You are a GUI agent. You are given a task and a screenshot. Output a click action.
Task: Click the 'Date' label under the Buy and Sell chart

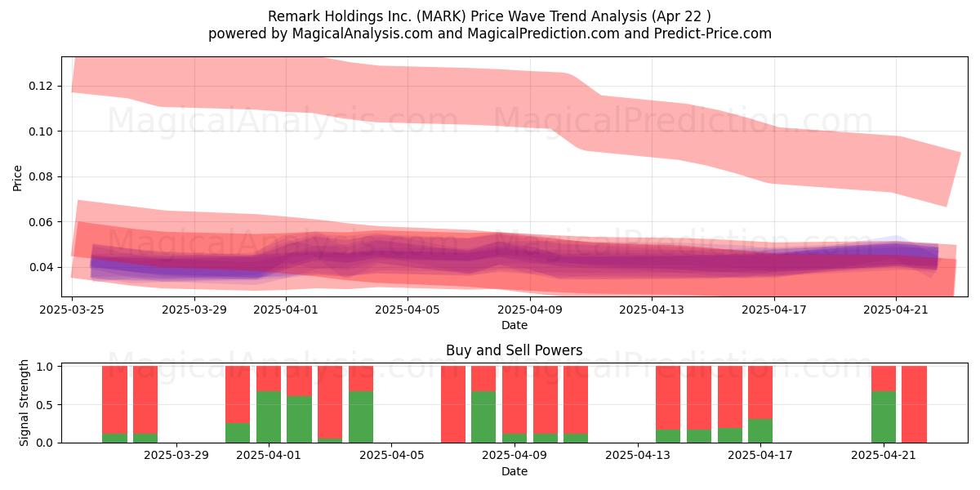[x=514, y=471]
